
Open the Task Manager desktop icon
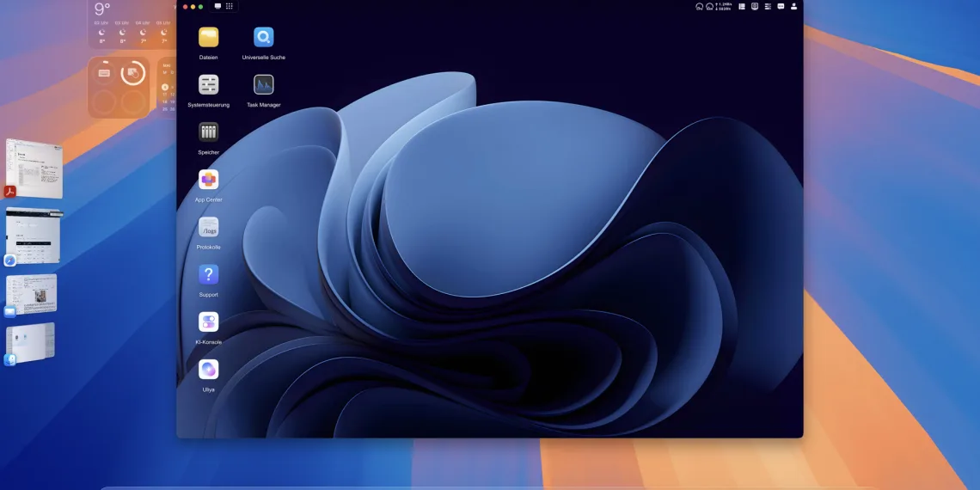tap(263, 84)
